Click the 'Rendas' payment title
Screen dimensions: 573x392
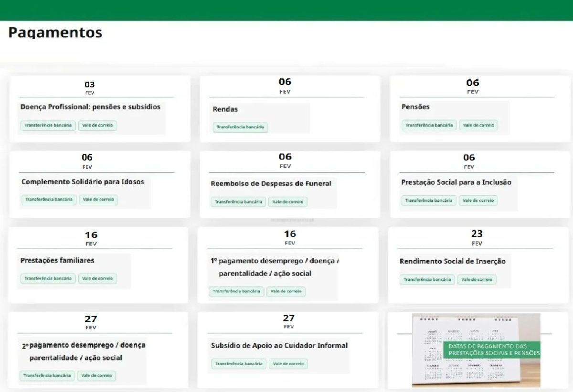(x=225, y=109)
